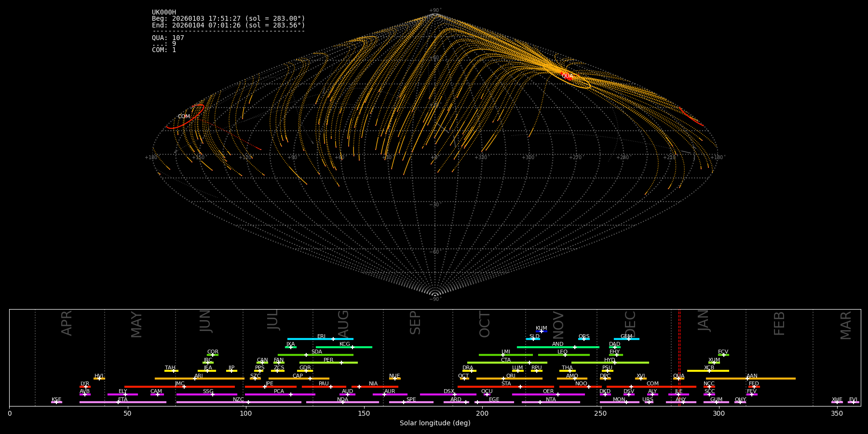Click the +270 longitude label on map
The height and width of the screenshot is (434, 868).
[x=575, y=158]
